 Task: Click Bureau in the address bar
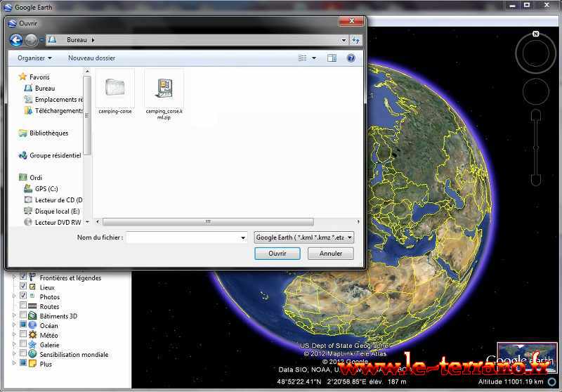click(77, 40)
